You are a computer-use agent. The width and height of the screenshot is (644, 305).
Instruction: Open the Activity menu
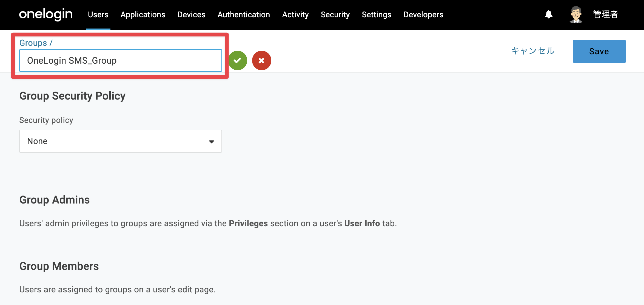pyautogui.click(x=295, y=15)
